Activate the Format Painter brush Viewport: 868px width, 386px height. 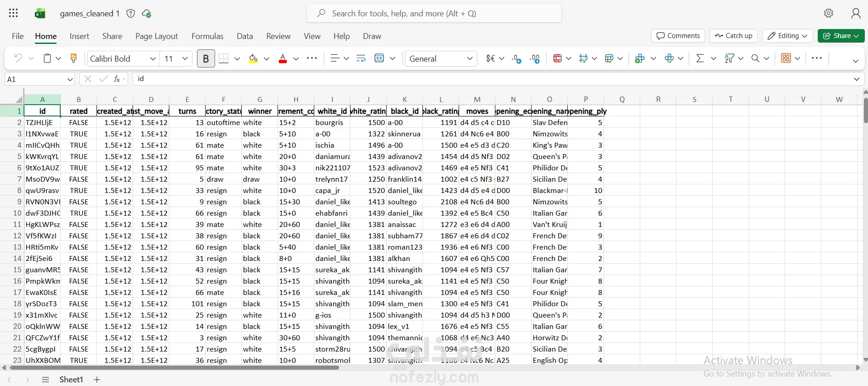coord(73,58)
